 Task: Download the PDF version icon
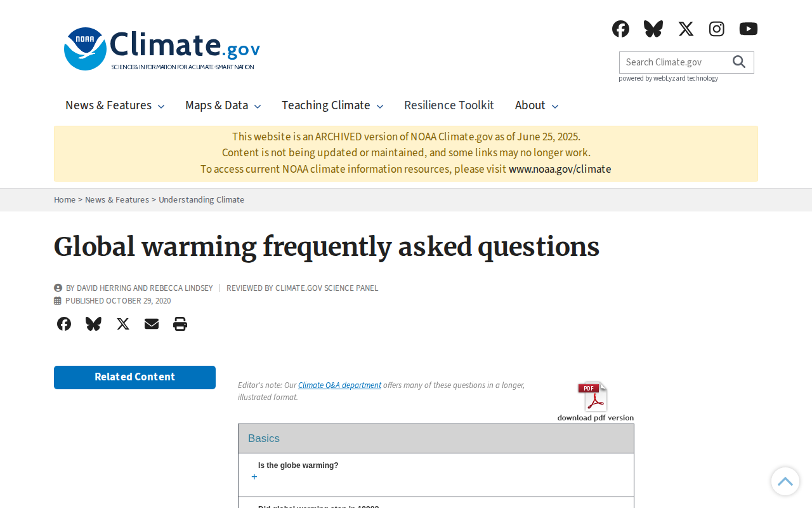pyautogui.click(x=595, y=401)
